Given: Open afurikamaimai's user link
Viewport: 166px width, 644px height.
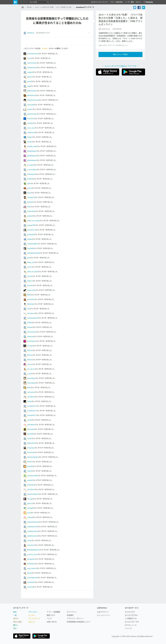Looking at the screenshot, I should point(33,53).
